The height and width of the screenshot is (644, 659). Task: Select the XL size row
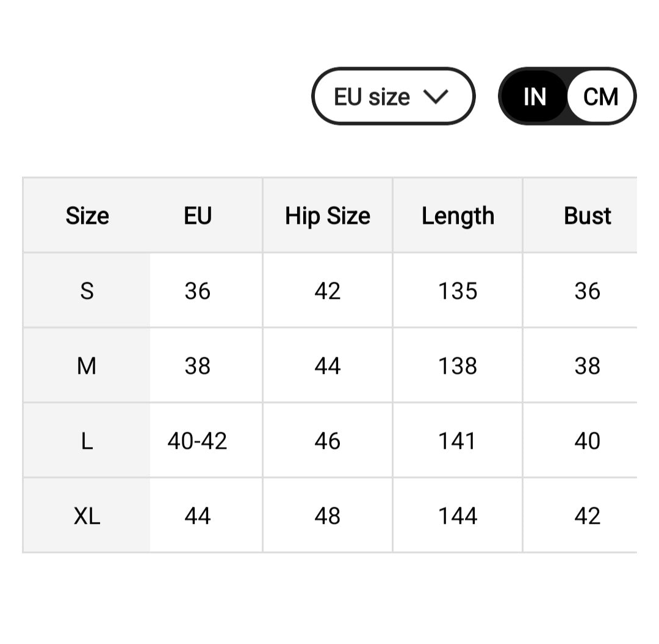click(x=87, y=515)
